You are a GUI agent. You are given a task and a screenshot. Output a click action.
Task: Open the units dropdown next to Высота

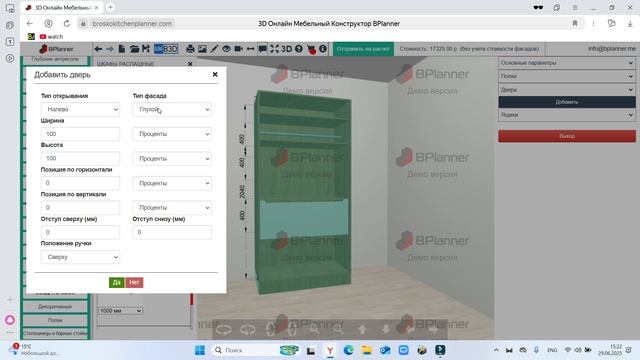[x=172, y=158]
